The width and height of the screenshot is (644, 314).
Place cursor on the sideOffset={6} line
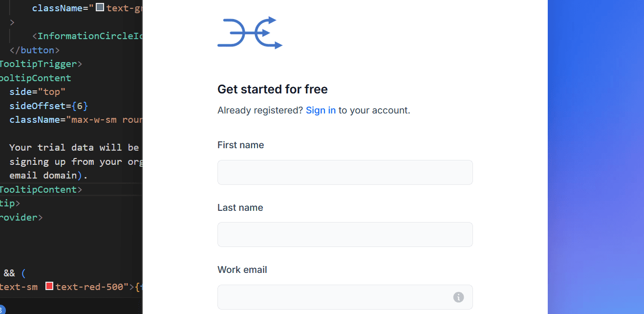coord(48,106)
